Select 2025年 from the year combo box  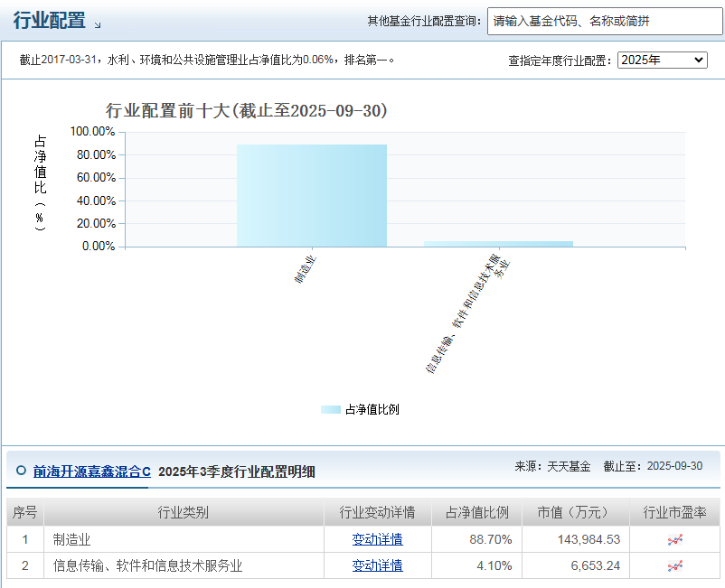coord(662,61)
